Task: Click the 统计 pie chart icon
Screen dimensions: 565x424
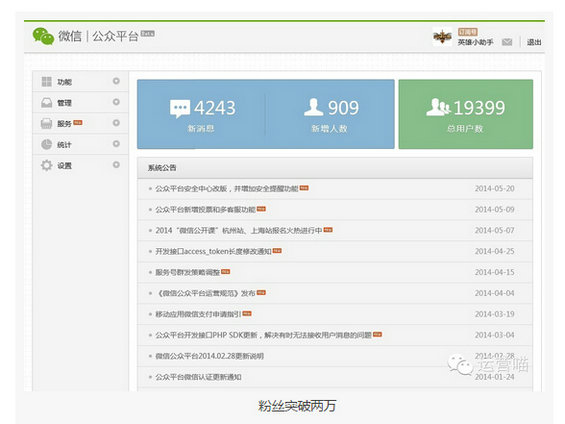Action: [x=46, y=144]
